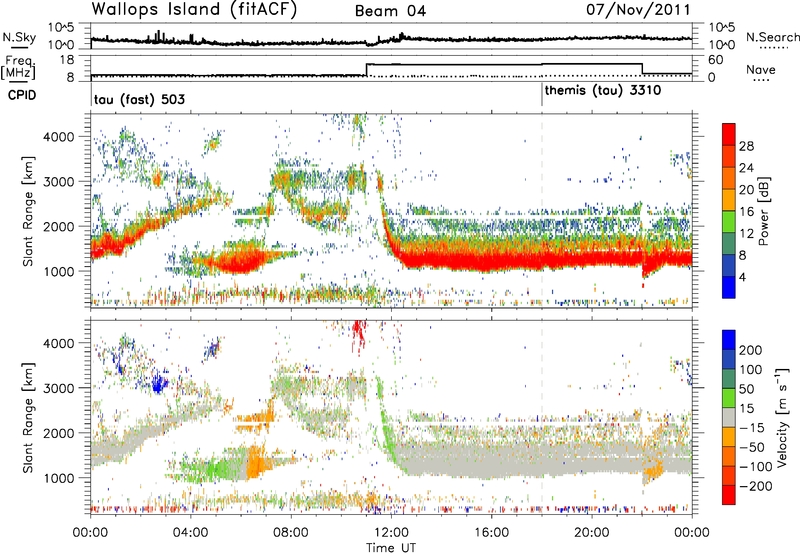Image resolution: width=800 pixels, height=554 pixels.
Task: Click the frequency step-up line near 11:00
Action: coord(367,70)
